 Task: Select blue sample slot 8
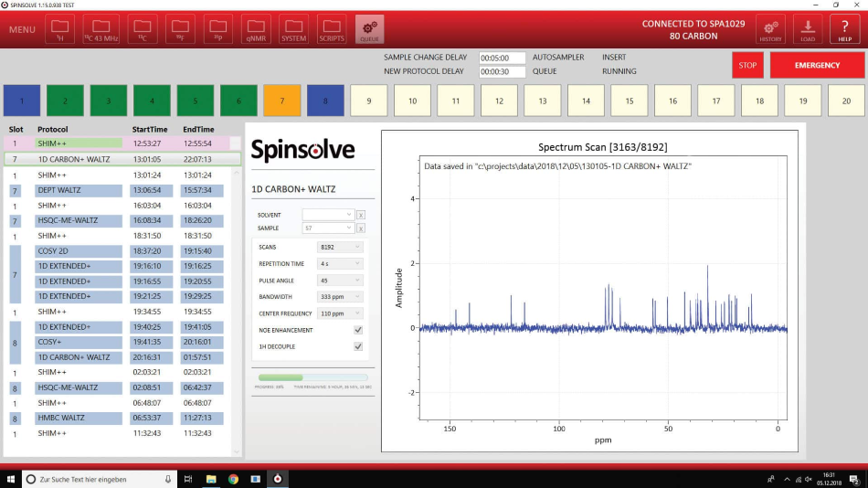tap(325, 101)
